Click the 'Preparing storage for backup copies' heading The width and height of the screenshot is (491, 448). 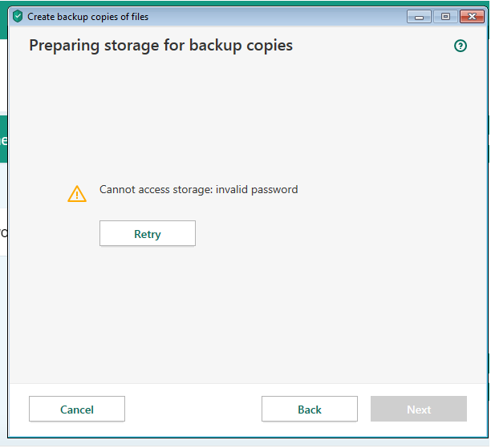tap(160, 46)
